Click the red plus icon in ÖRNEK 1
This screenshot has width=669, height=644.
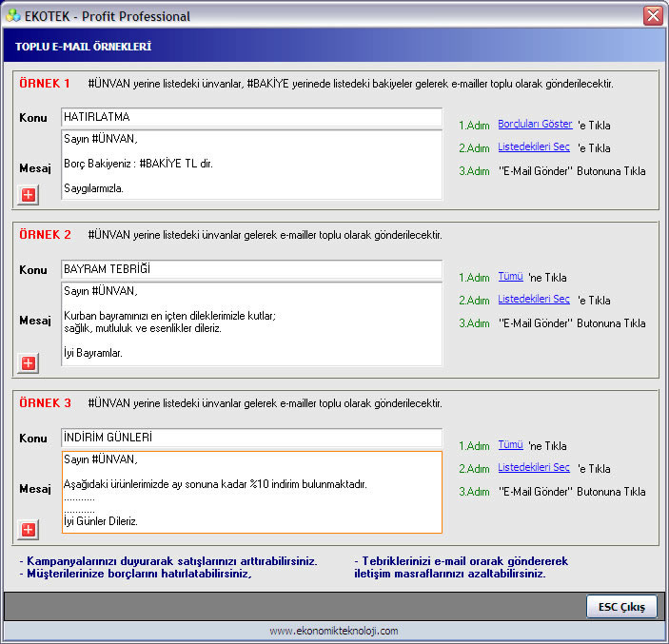click(x=29, y=195)
